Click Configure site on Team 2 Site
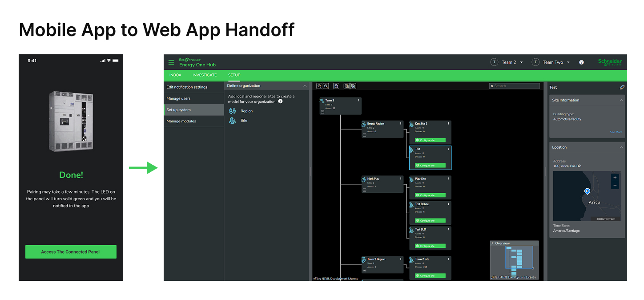Viewport: 644px width, 300px height. pos(430,276)
